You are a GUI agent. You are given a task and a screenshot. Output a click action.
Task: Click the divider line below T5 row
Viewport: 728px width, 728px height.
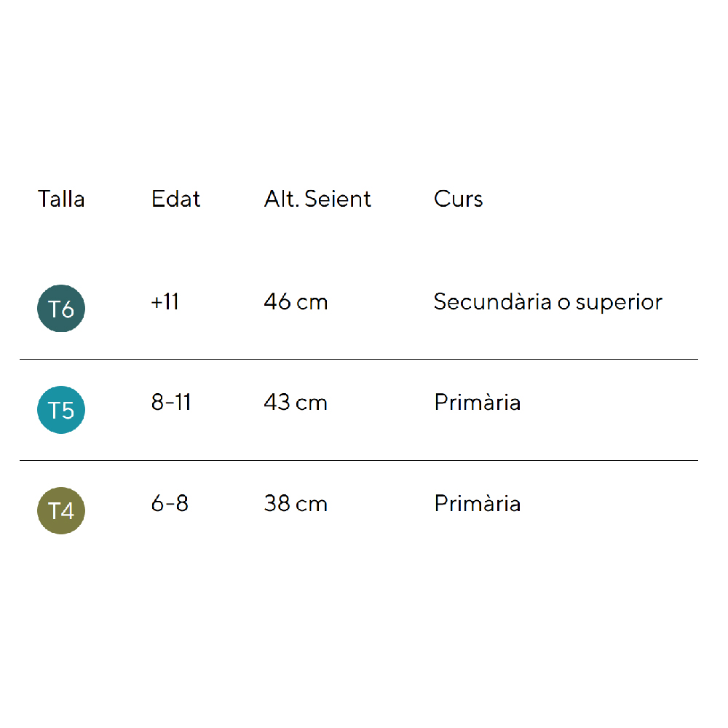point(358,460)
